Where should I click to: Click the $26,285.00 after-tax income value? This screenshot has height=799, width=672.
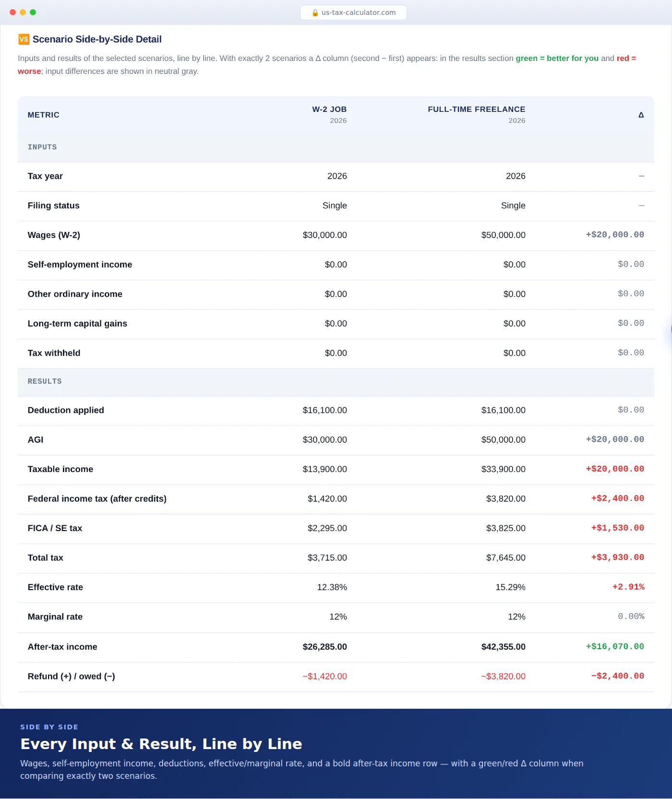point(324,647)
